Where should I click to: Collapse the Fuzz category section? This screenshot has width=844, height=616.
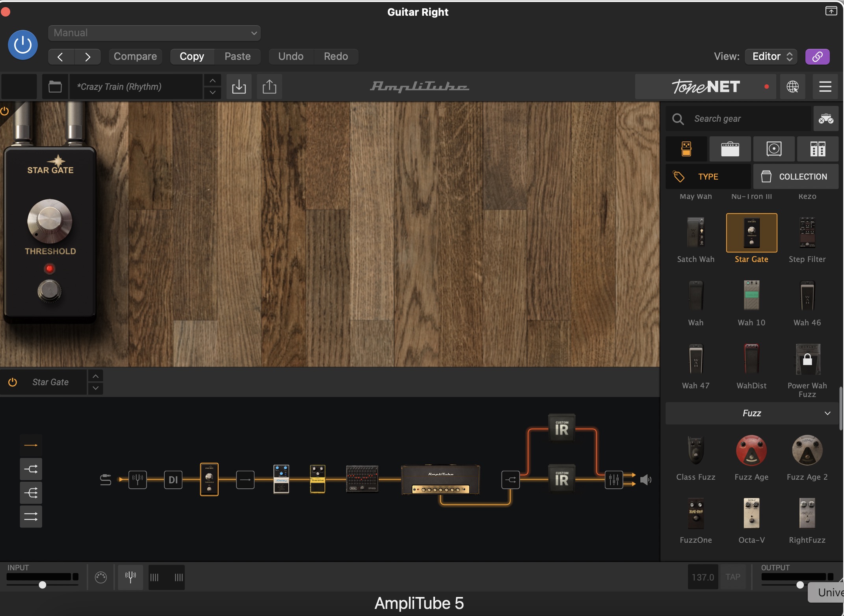pos(752,413)
